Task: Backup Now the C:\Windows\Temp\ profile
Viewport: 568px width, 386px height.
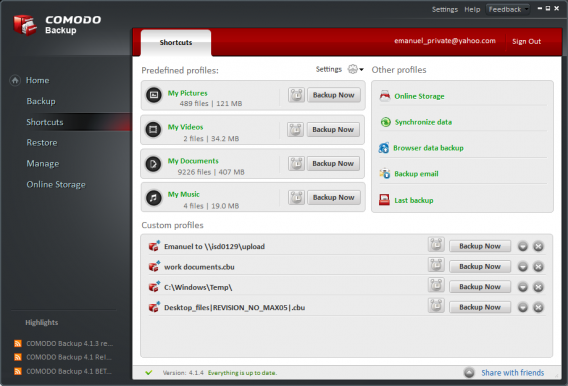Action: (x=480, y=287)
